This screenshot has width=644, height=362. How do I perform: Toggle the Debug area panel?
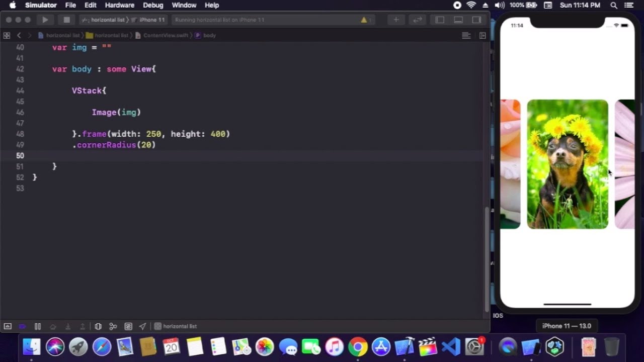458,20
